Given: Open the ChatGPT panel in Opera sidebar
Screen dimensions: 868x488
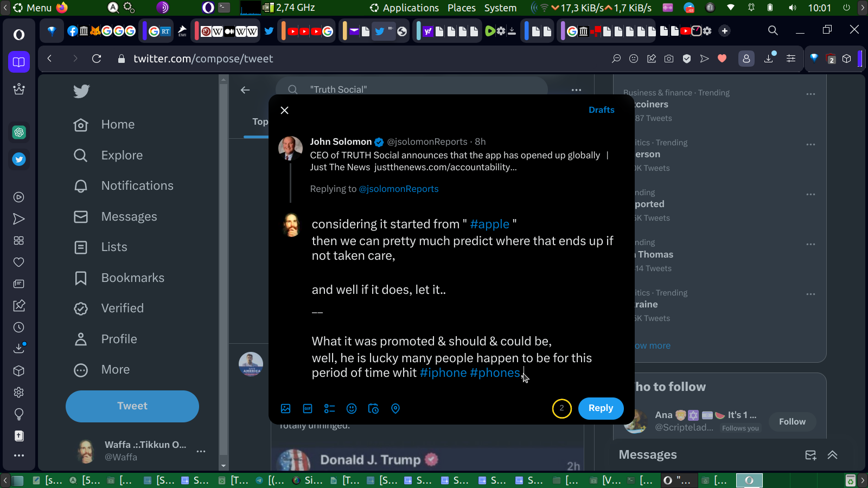Looking at the screenshot, I should point(19,132).
